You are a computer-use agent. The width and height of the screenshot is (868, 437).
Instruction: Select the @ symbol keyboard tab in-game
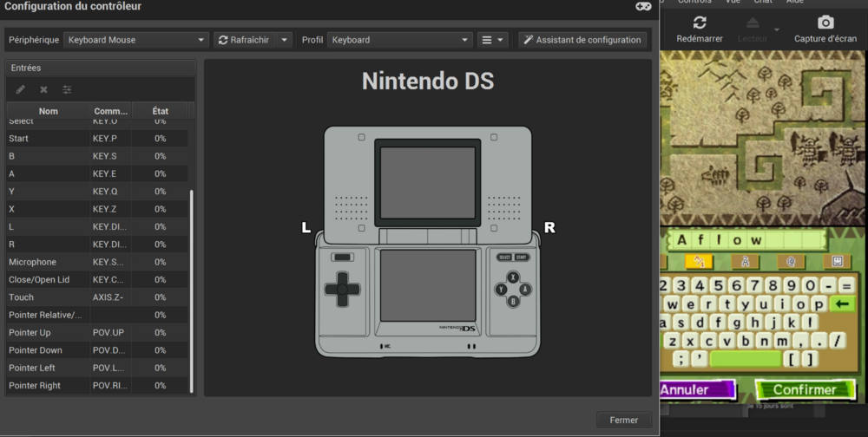click(790, 261)
